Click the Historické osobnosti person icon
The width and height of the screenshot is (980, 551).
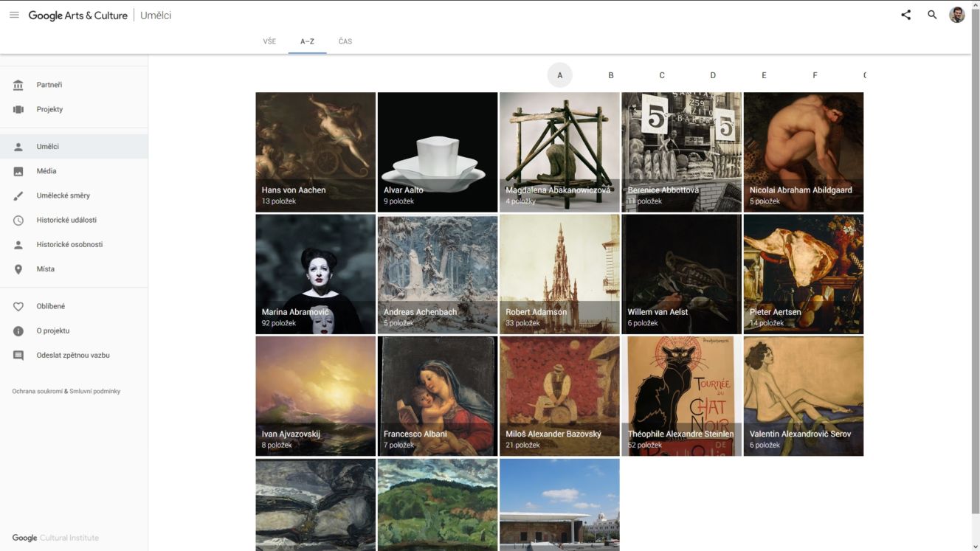18,244
